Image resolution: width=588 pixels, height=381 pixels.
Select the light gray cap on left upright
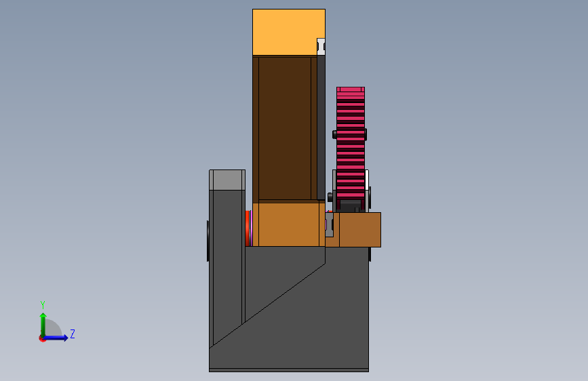click(x=227, y=180)
